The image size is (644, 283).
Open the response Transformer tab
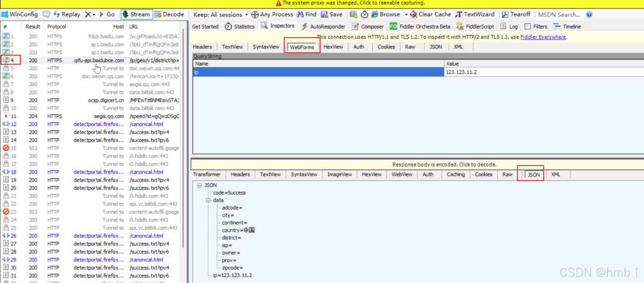208,174
